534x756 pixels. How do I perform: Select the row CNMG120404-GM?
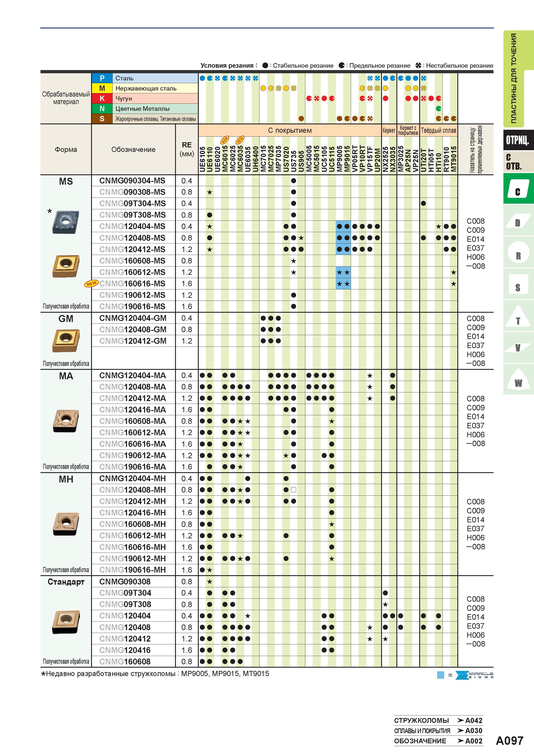click(x=275, y=318)
